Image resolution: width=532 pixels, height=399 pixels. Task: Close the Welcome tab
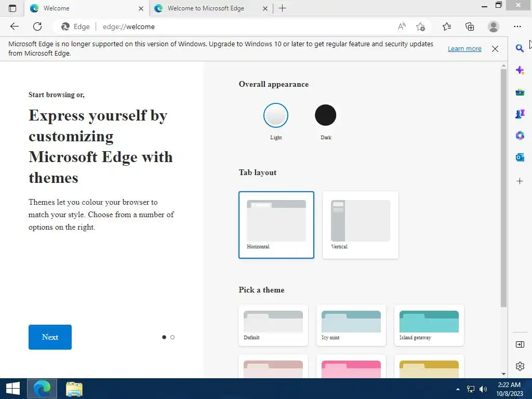tap(141, 8)
